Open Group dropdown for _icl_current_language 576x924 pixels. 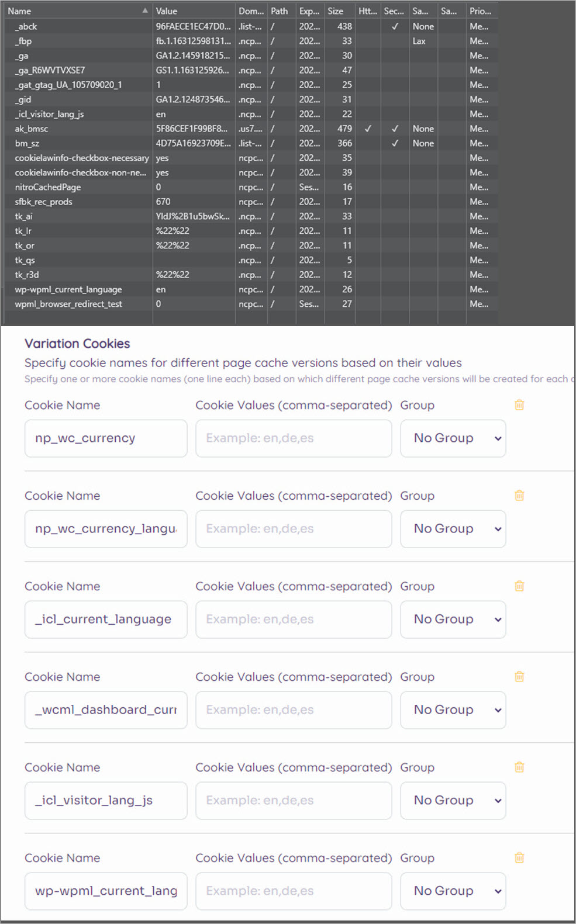(x=453, y=620)
